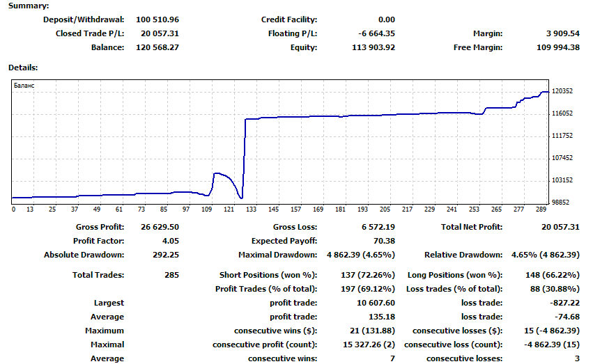Screen dimensions: 593x364
Task: Select the Gross Loss value 6 572.19
Action: (378, 227)
